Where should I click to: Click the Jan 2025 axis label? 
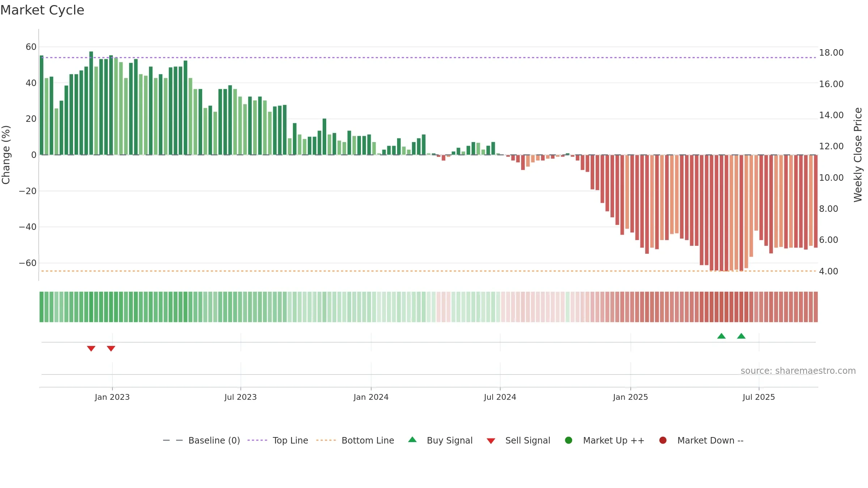[x=630, y=397]
